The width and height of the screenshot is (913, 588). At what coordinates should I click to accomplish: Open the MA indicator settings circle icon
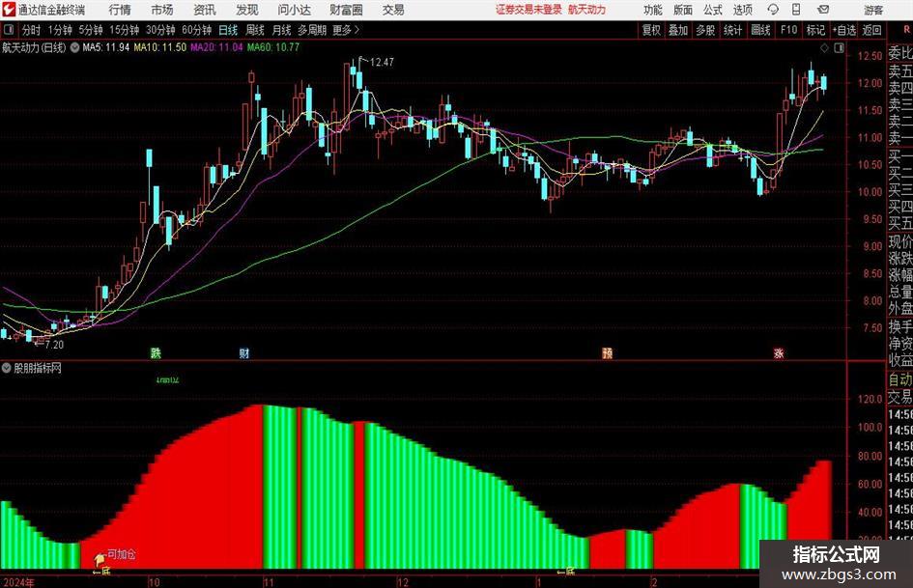pos(74,47)
